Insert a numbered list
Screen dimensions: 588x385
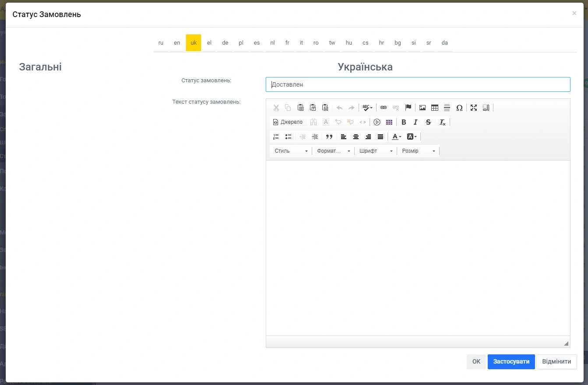click(276, 137)
